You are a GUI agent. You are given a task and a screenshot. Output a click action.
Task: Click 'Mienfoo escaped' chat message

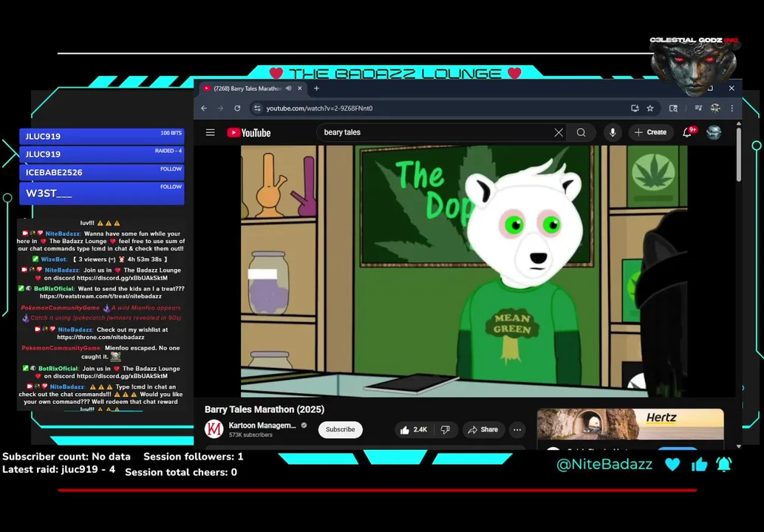tap(100, 352)
